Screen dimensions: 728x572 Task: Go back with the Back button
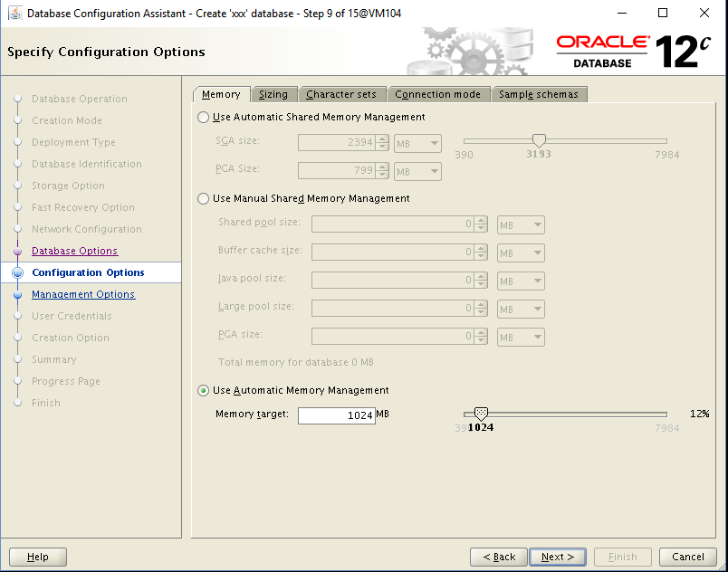[499, 557]
